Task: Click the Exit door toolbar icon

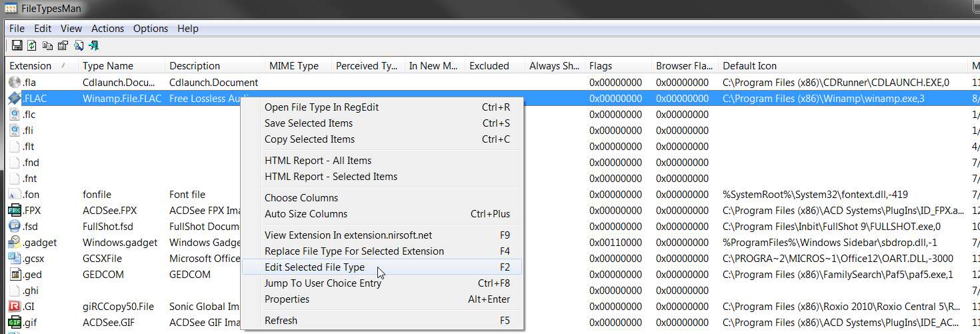Action: [94, 46]
